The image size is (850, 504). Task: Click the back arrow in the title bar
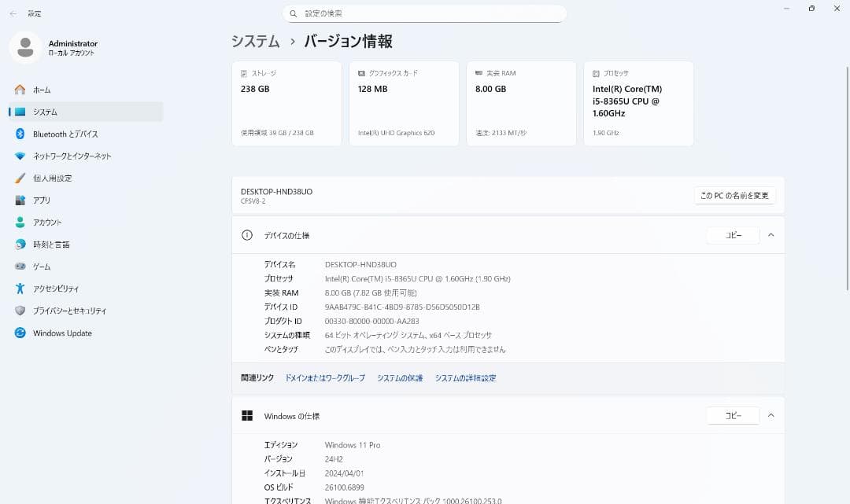[x=13, y=13]
